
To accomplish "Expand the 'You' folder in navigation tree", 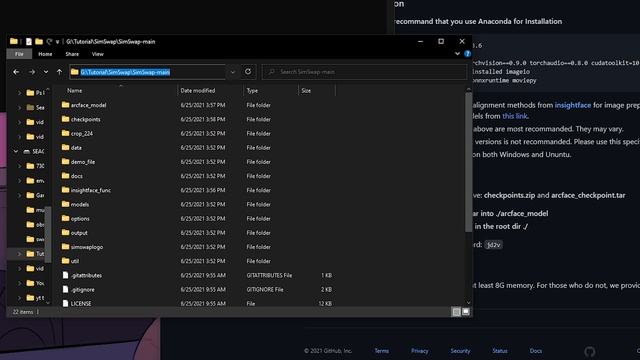I will pyautogui.click(x=19, y=283).
